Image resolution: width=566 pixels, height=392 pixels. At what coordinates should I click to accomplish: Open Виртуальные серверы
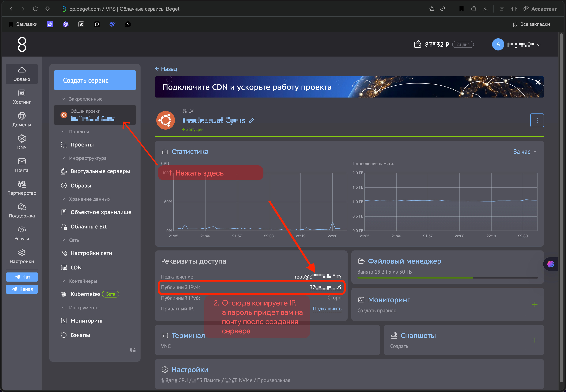(x=95, y=172)
